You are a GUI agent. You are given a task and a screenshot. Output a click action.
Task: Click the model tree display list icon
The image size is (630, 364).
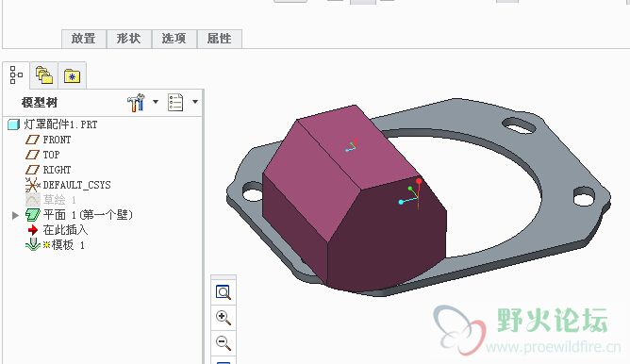point(175,103)
